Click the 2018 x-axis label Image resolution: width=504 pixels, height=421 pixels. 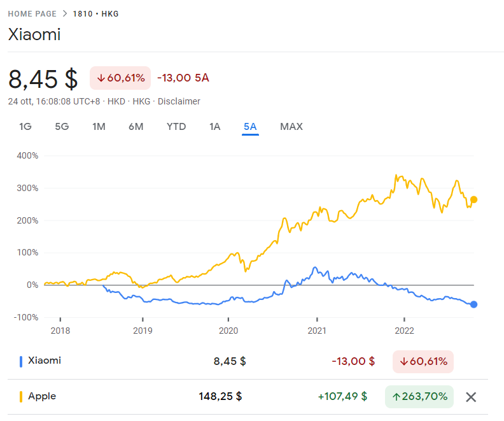coord(60,331)
